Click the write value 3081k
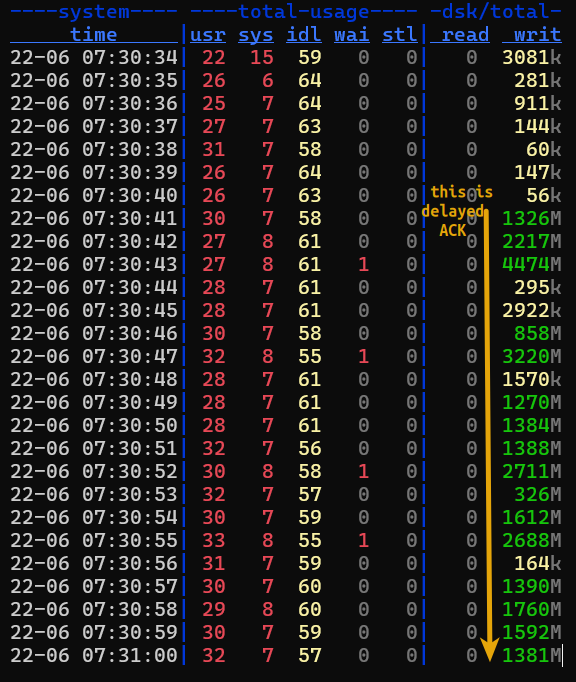Image resolution: width=576 pixels, height=682 pixels. click(532, 57)
